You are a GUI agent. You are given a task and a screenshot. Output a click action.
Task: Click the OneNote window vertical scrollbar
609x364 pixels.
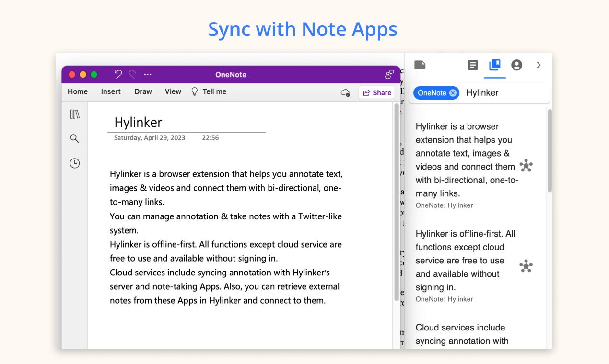[x=396, y=201]
